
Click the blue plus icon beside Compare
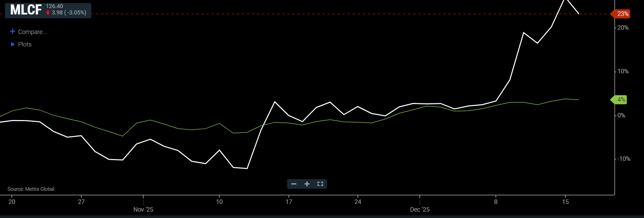[13, 31]
